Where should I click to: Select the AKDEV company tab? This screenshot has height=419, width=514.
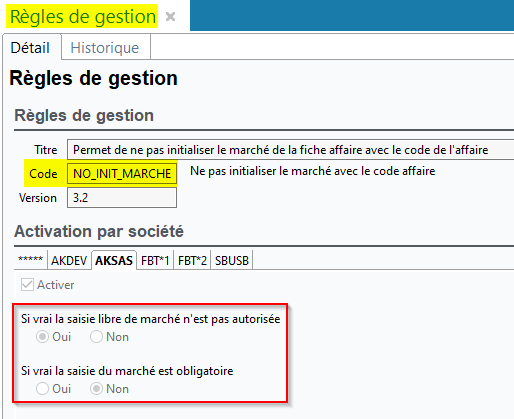coord(69,260)
